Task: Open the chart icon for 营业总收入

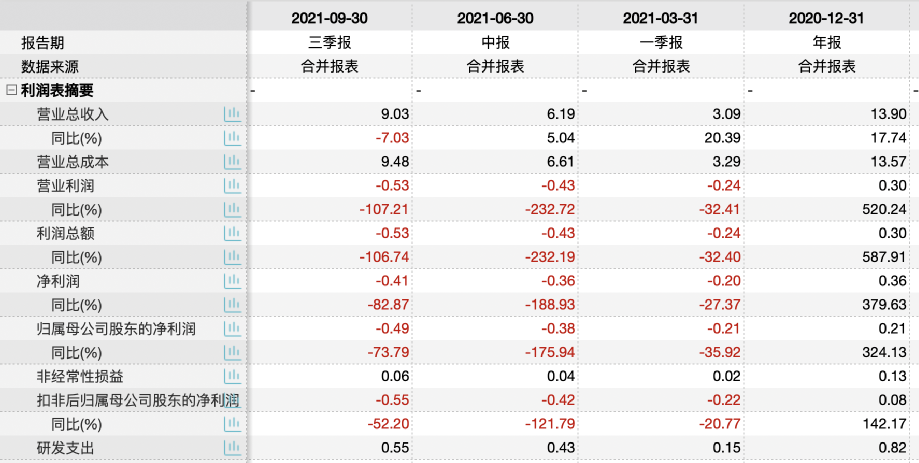Action: pos(232,114)
